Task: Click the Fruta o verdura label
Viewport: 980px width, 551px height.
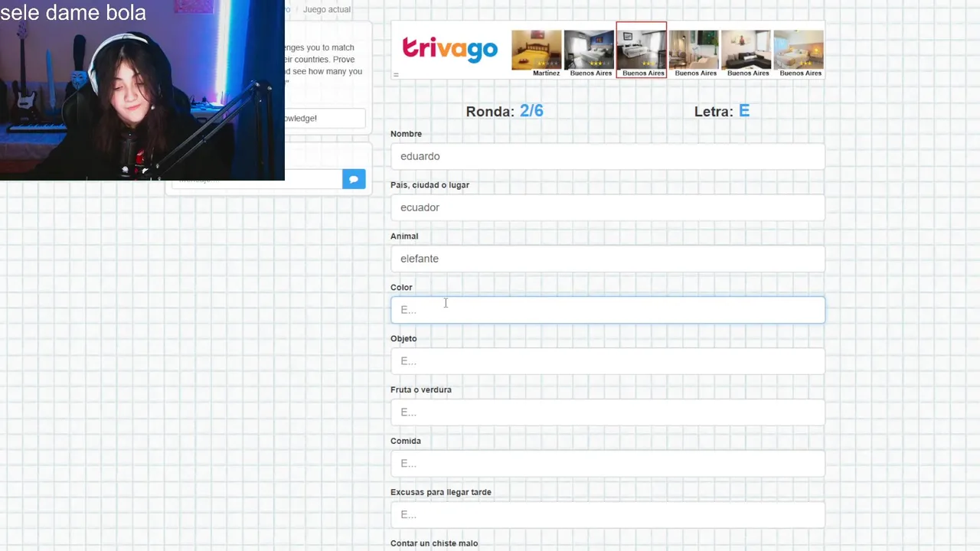Action: [x=421, y=390]
